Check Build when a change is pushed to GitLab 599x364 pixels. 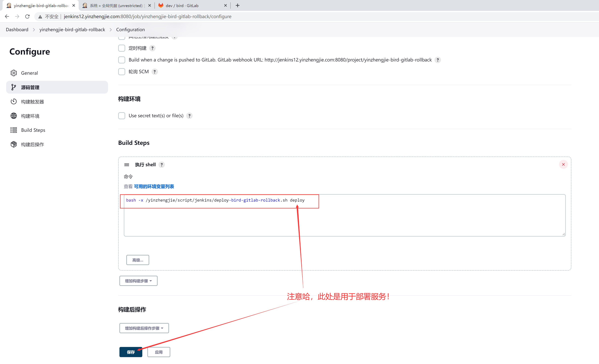point(122,60)
